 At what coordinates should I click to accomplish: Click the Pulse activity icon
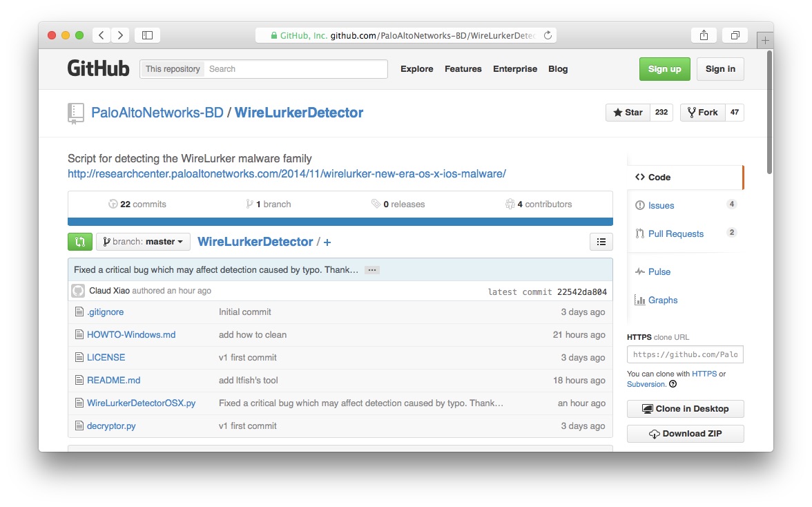pos(640,271)
